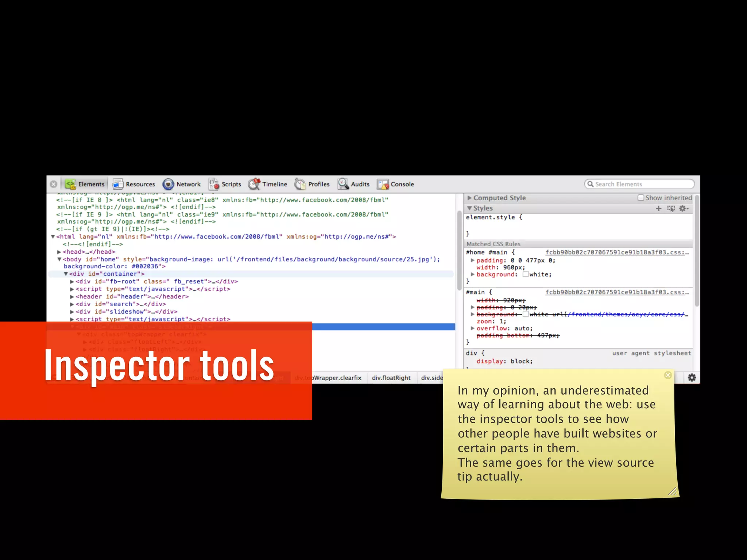Open stylesheet link for #main rule

[x=617, y=292]
